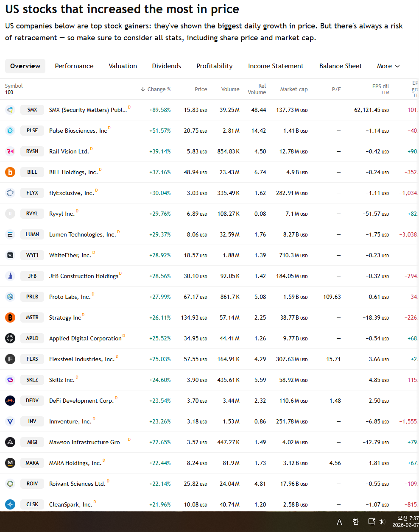Click the Ryvyl Inc. logo icon
This screenshot has height=532, width=419.
10,214
